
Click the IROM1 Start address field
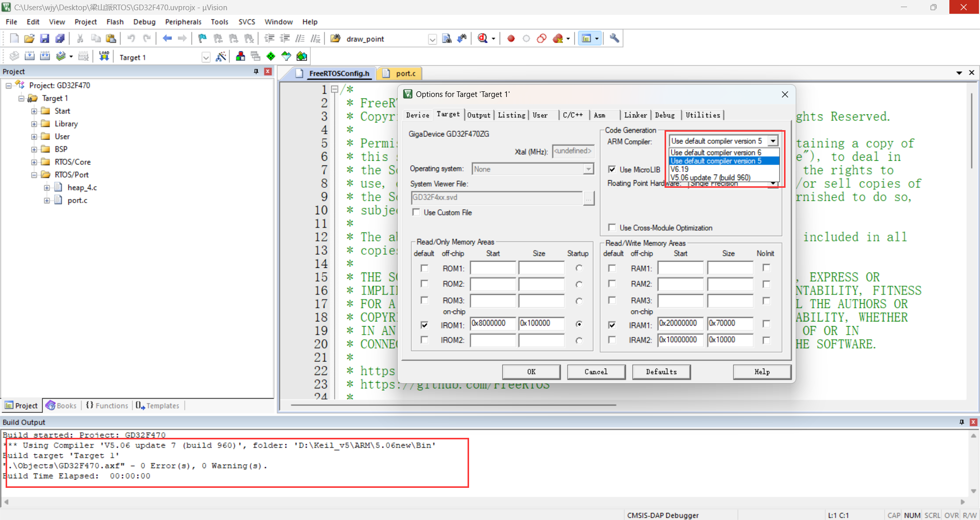coord(493,324)
